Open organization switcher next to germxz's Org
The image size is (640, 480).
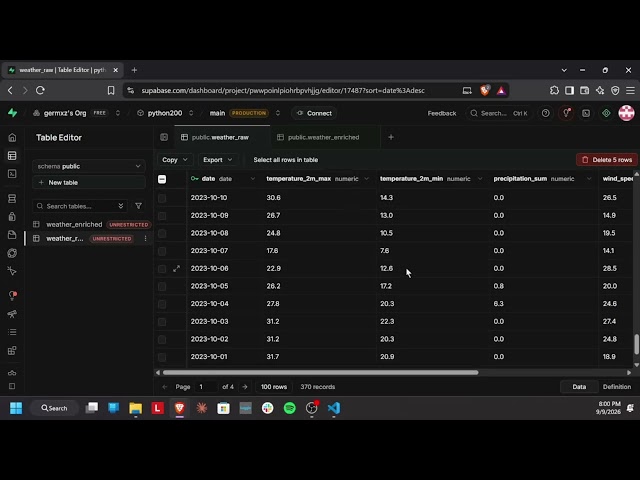pyautogui.click(x=118, y=113)
